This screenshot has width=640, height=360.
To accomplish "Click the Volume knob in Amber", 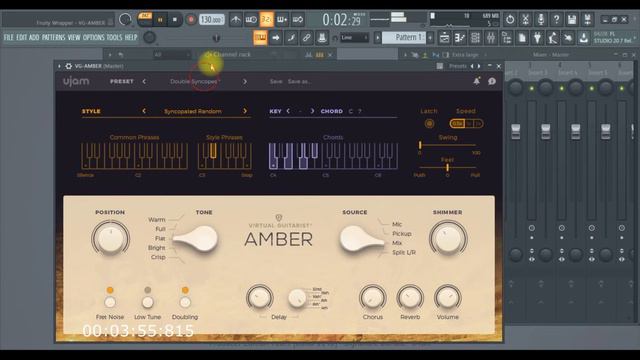I will click(x=448, y=298).
